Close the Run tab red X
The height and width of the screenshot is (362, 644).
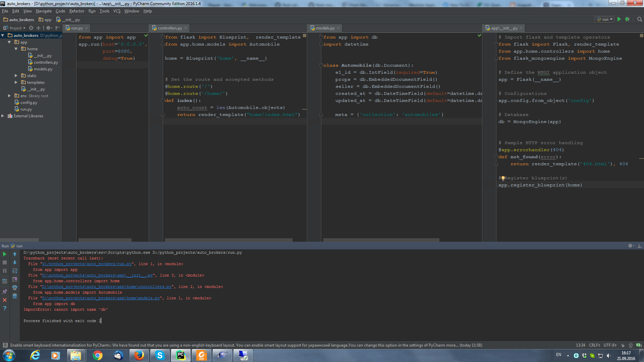5,300
